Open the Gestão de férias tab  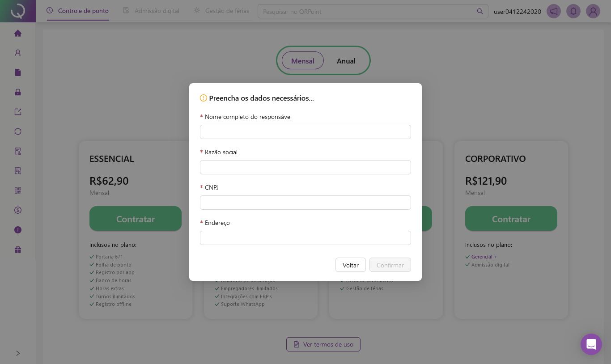[221, 11]
